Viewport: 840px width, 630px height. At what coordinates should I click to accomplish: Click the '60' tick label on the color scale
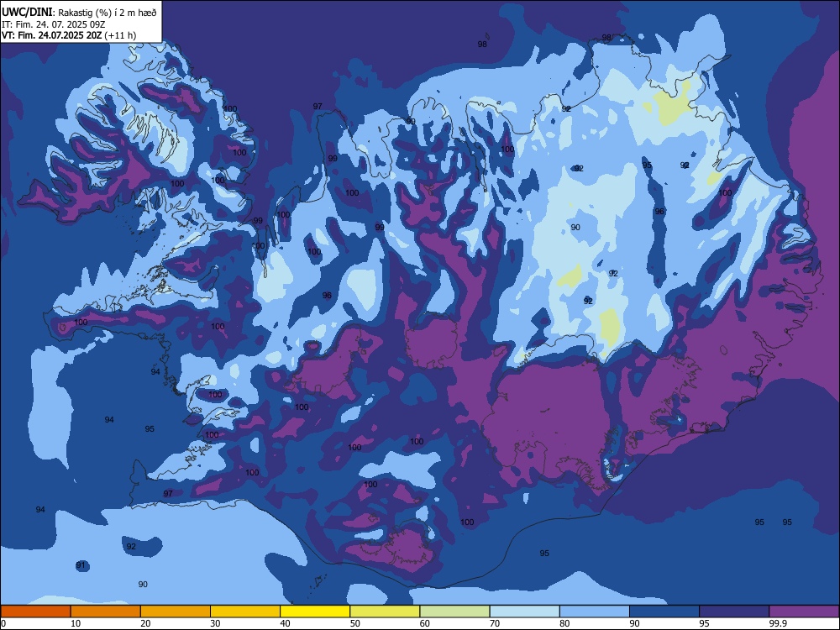[x=425, y=623]
